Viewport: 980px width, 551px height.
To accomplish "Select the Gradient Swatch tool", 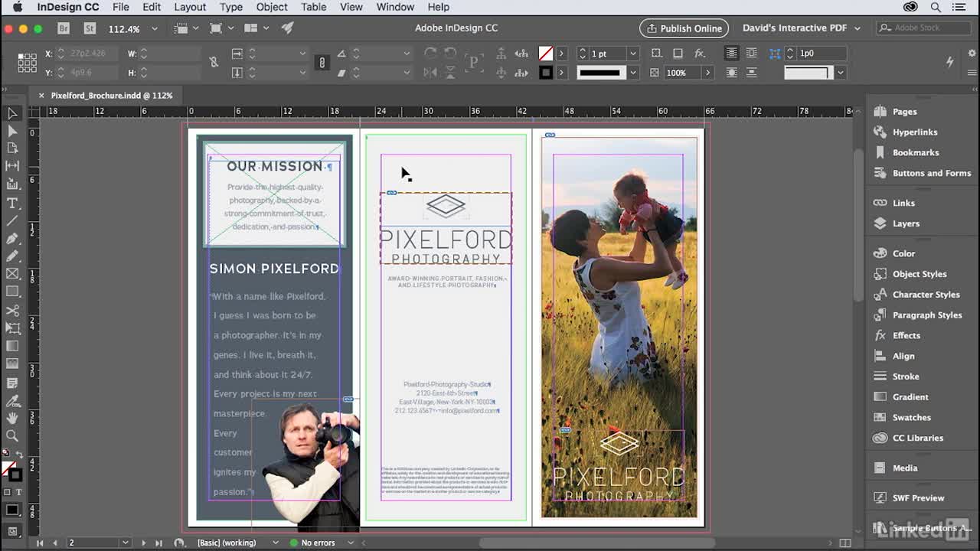I will [12, 347].
